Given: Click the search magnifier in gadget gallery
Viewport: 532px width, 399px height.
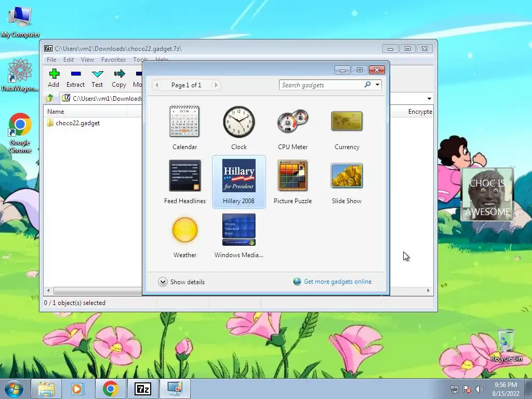Looking at the screenshot, I should (367, 85).
